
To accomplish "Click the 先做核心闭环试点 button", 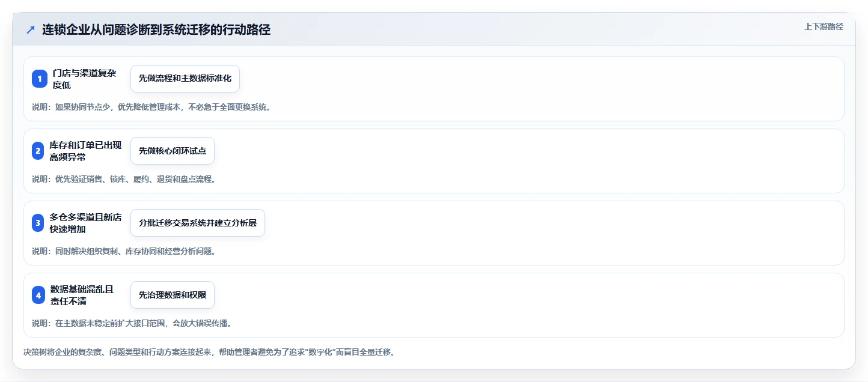I will (173, 151).
